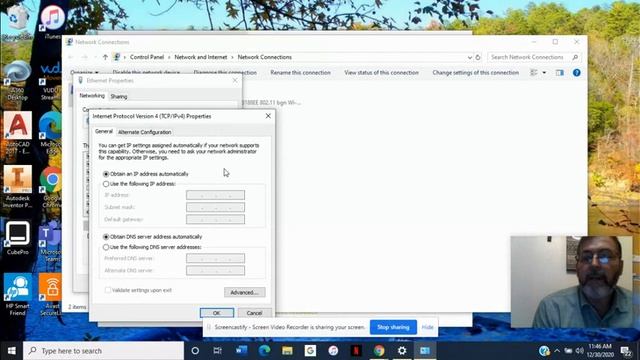Click Rename this connection
640x360 pixels.
(300, 73)
